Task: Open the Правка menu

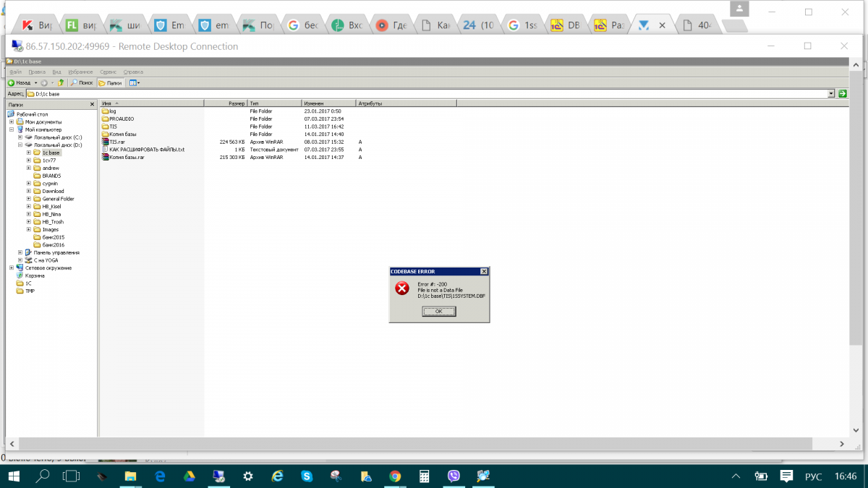Action: (37, 72)
